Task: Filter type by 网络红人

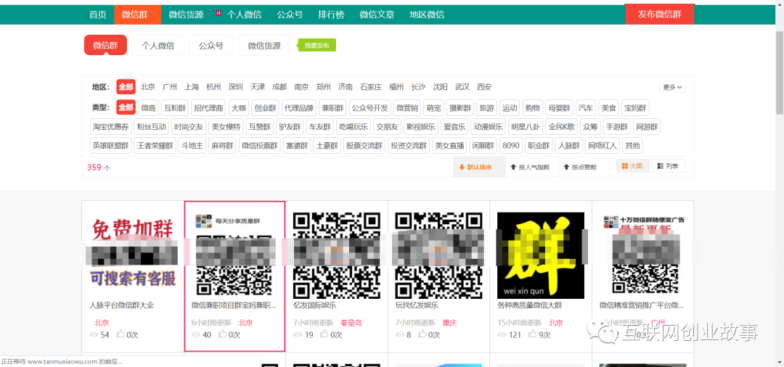Action: coord(602,146)
